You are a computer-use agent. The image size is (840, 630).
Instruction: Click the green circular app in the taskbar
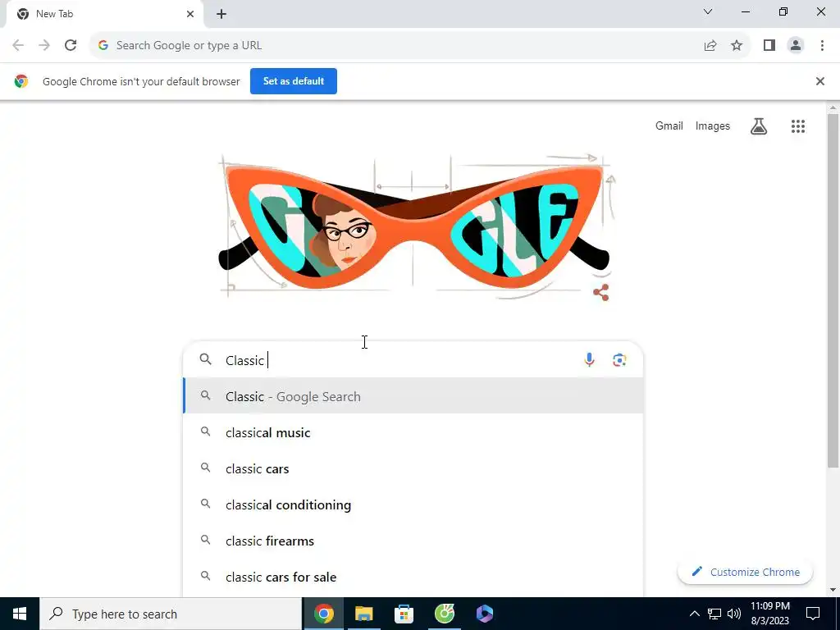(x=444, y=614)
